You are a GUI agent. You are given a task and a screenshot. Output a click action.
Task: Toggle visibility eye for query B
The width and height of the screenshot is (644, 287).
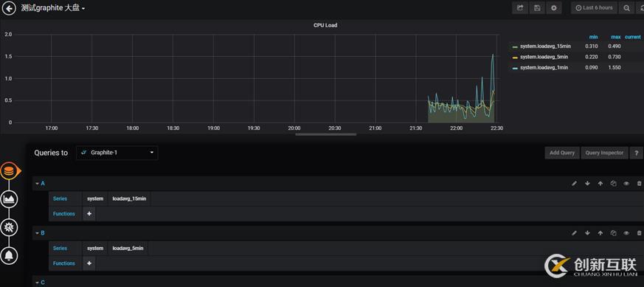click(x=626, y=233)
